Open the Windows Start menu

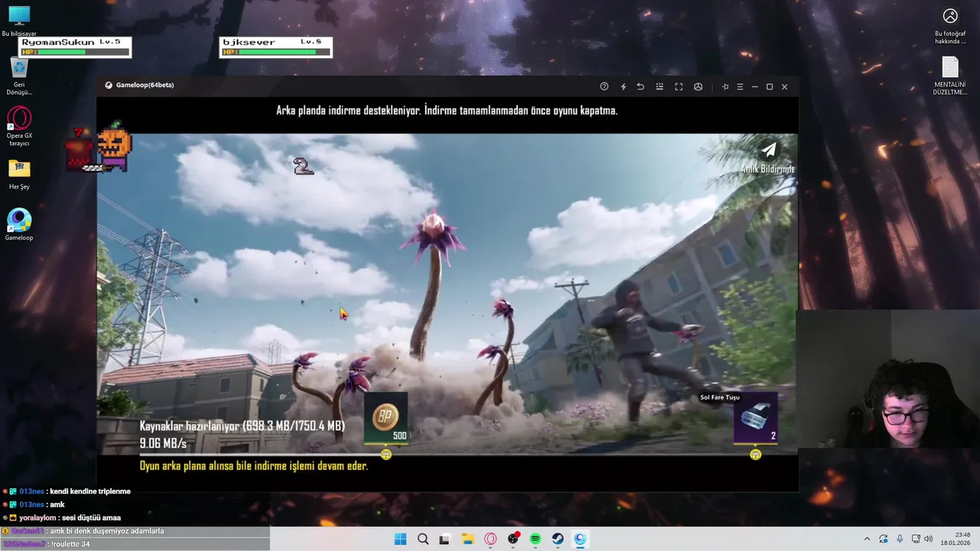pyautogui.click(x=400, y=539)
